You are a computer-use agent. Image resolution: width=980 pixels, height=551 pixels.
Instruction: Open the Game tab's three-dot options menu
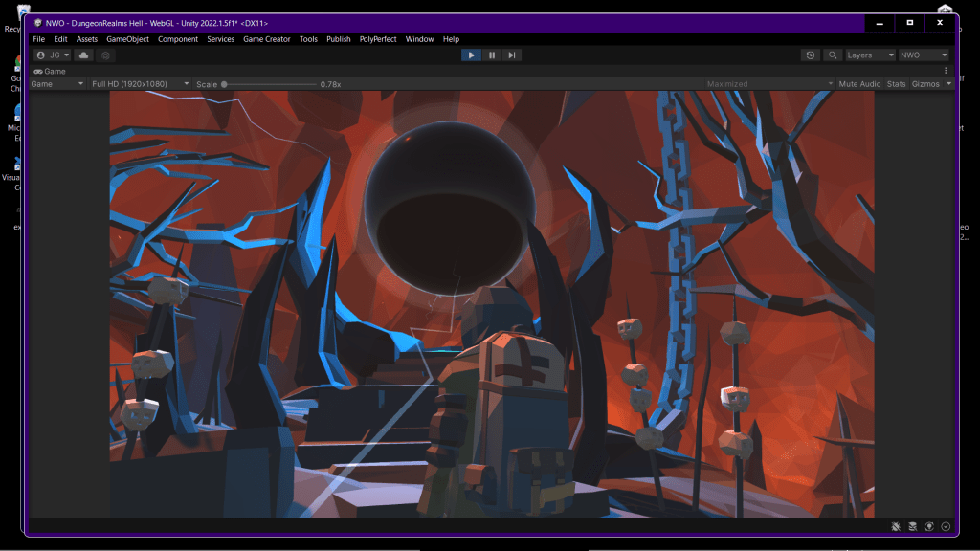[946, 71]
